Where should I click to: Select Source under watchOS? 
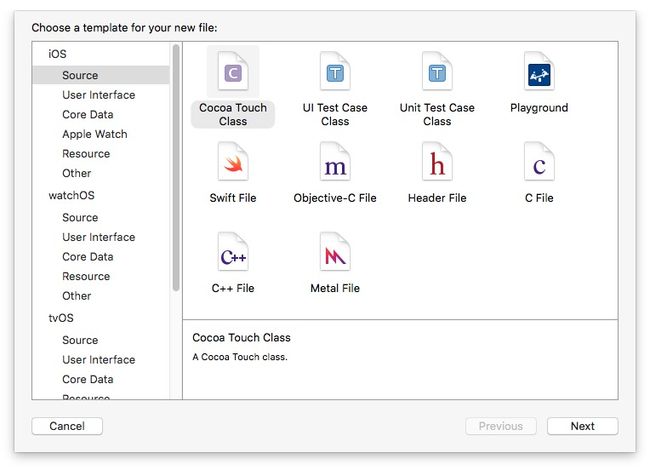[80, 218]
